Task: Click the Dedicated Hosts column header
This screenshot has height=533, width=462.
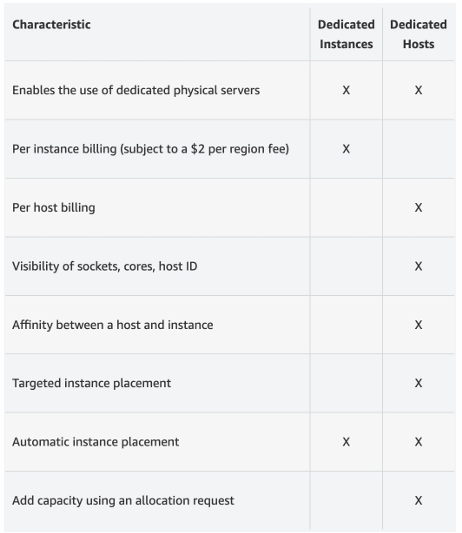Action: [418, 34]
